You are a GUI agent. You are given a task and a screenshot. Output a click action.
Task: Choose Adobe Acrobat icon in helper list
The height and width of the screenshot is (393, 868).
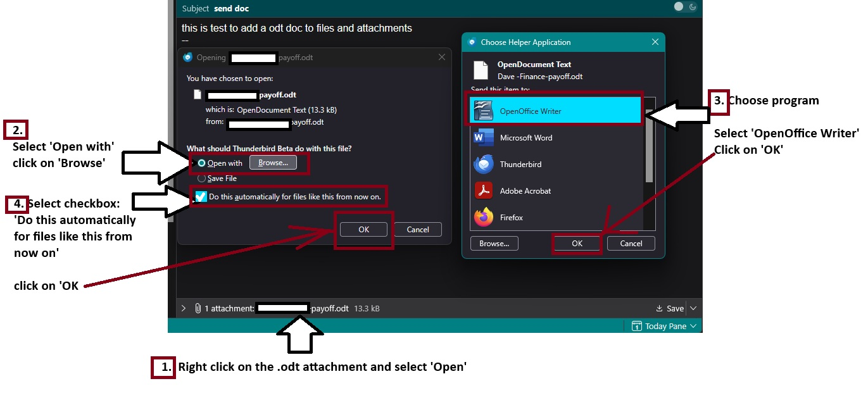coord(484,190)
